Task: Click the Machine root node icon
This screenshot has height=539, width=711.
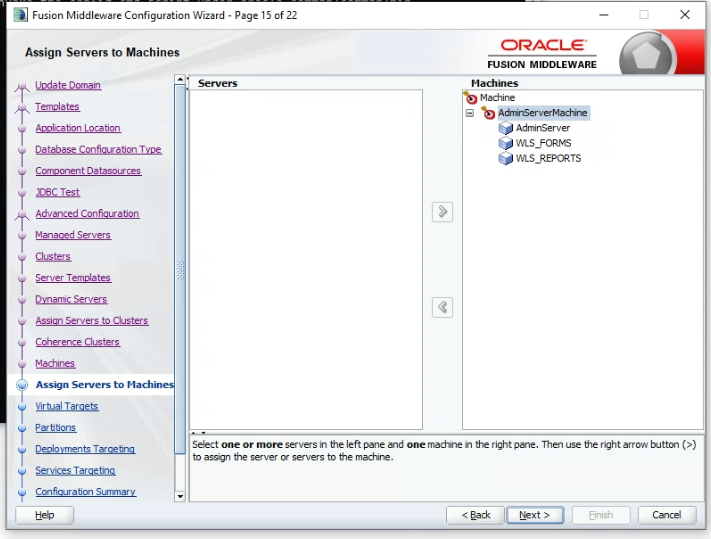Action: pos(471,97)
